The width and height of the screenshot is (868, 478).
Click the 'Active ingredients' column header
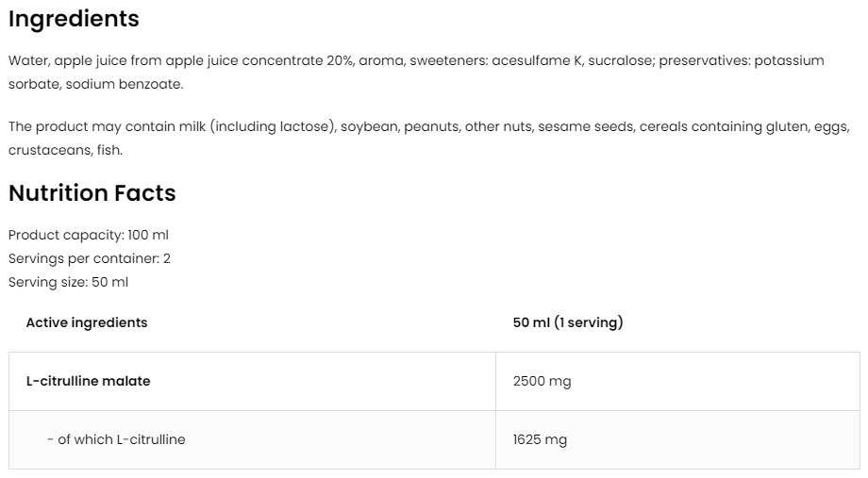coord(87,322)
